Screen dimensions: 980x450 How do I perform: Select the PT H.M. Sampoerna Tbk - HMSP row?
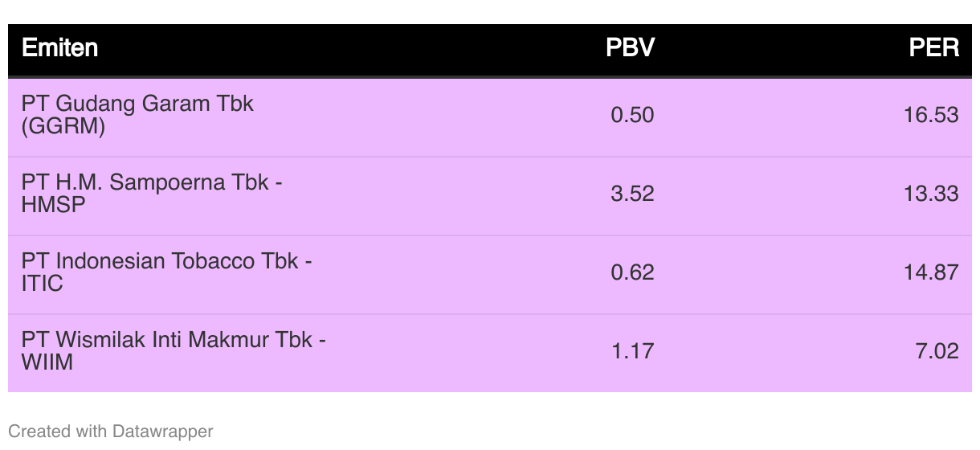[x=490, y=196]
